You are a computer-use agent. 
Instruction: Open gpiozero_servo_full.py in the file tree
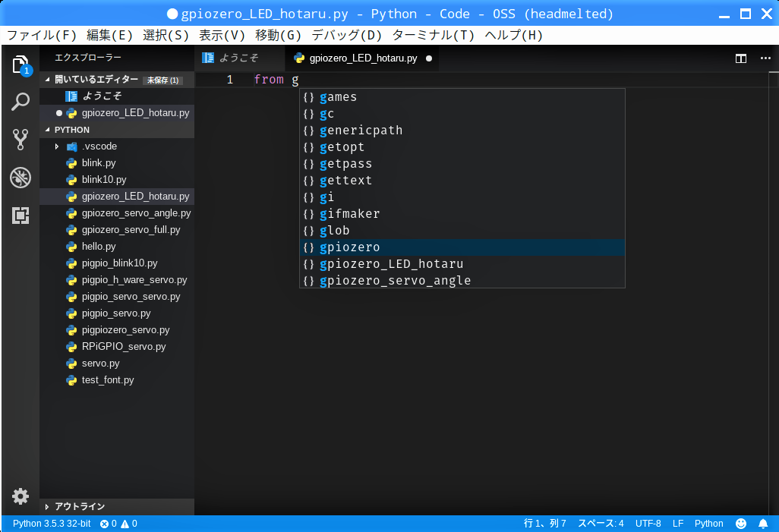(x=117, y=230)
